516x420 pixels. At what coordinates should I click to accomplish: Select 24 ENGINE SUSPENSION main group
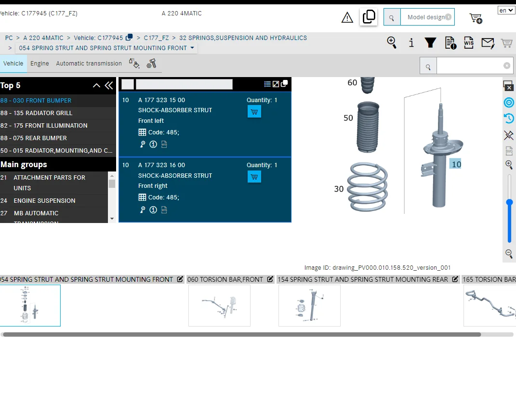pos(44,201)
